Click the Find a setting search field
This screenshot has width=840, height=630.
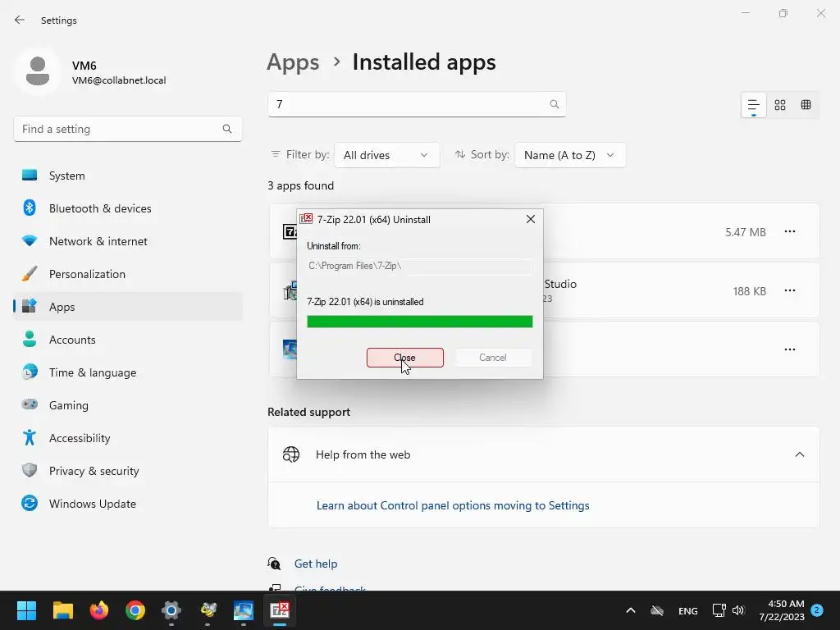point(119,129)
